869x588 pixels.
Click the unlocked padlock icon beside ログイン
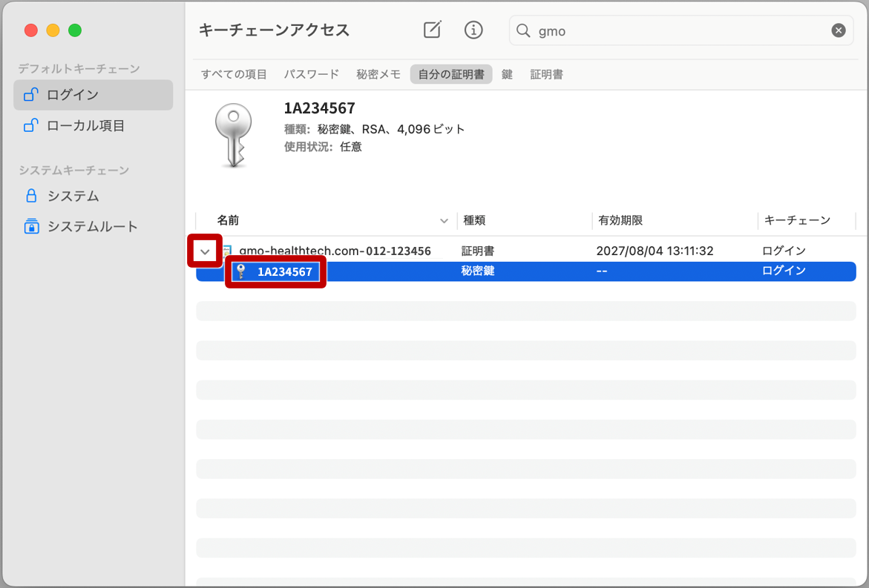coord(31,95)
